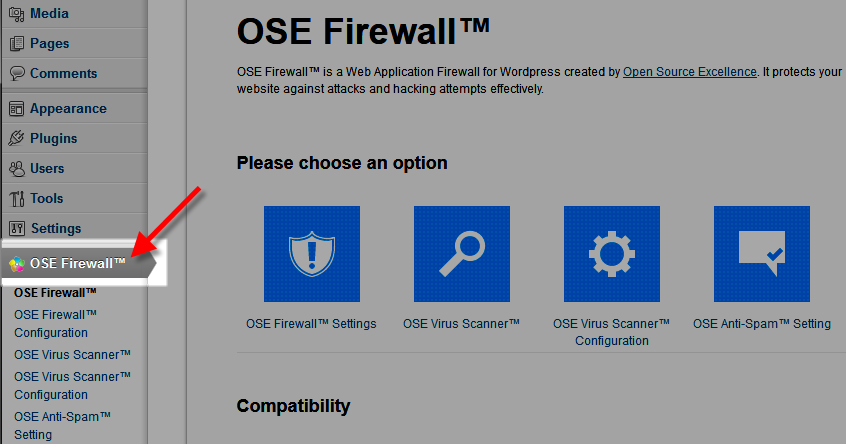Click the OSE Firewall Settings tile caption
846x444 pixels.
[x=311, y=323]
